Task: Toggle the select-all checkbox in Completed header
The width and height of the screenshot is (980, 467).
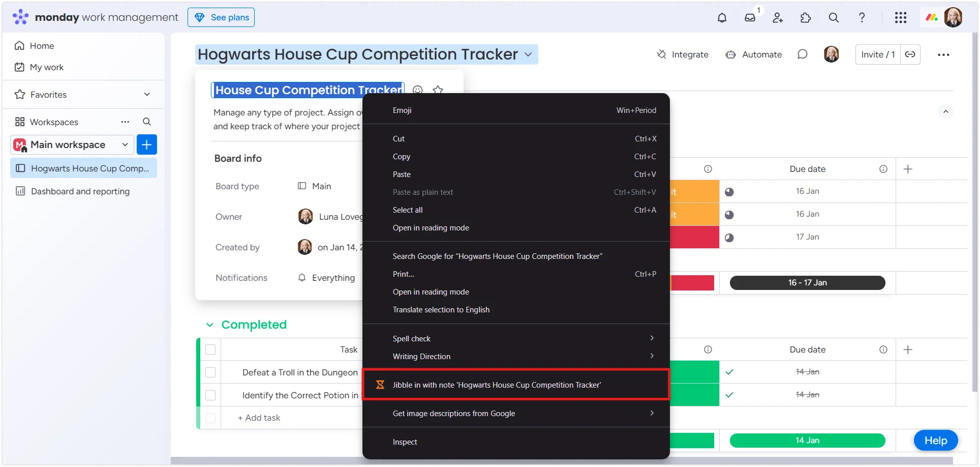Action: (x=210, y=349)
